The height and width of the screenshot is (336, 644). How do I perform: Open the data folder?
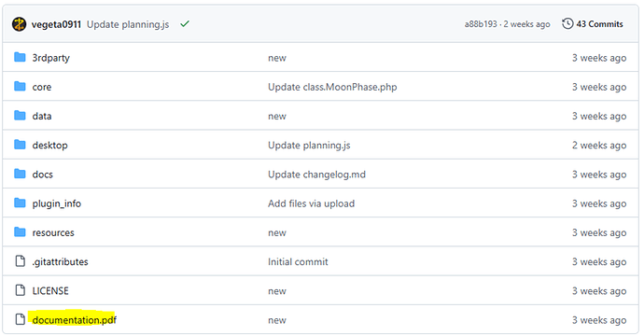click(42, 117)
